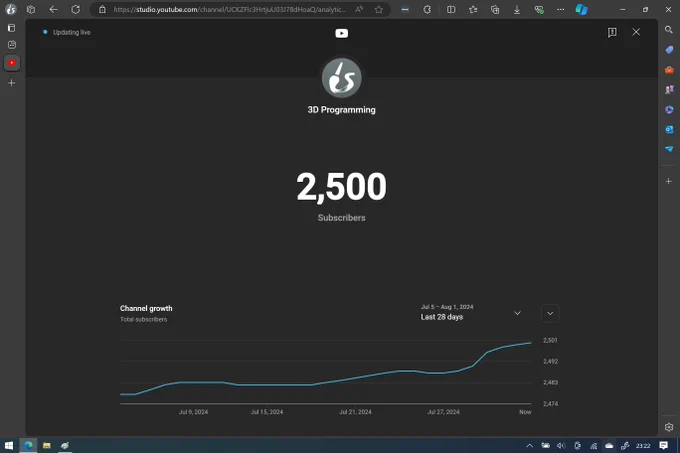Viewport: 680px width, 453px height.
Task: Open the sidebar Outlook icon
Action: coord(669,129)
